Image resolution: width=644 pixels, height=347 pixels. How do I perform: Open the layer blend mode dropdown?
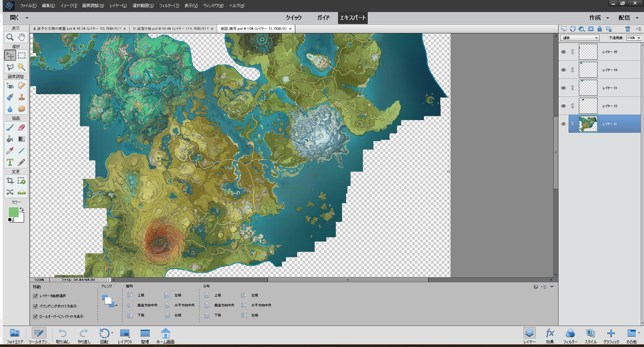[x=580, y=38]
